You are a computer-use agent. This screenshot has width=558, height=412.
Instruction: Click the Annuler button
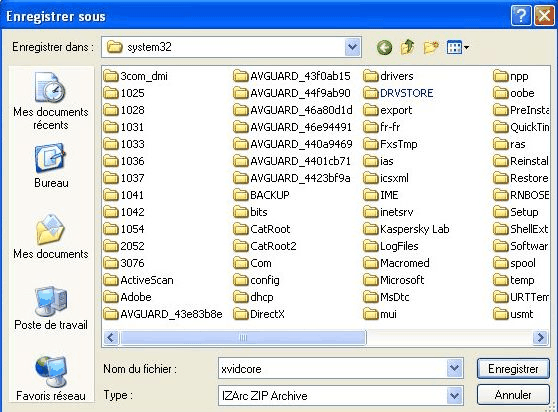513,395
